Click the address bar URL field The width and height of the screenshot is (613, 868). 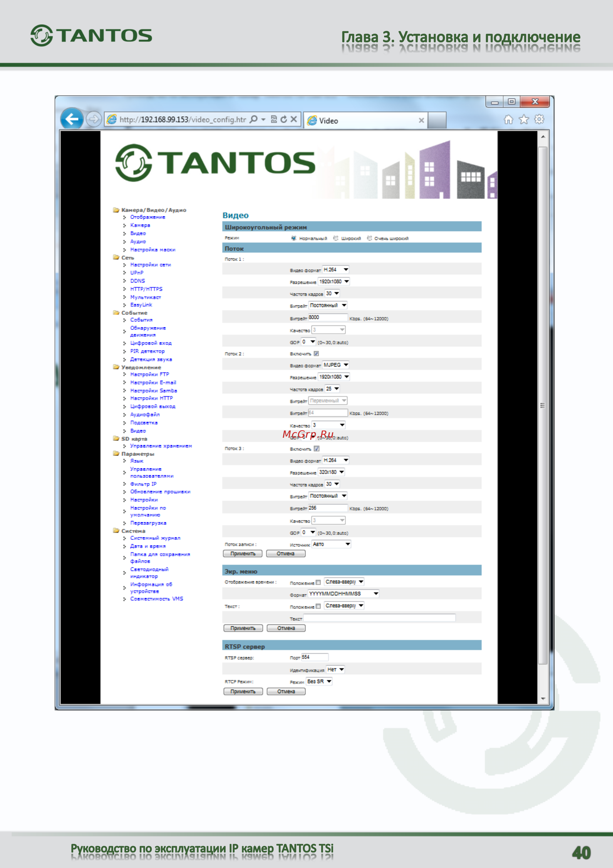183,119
